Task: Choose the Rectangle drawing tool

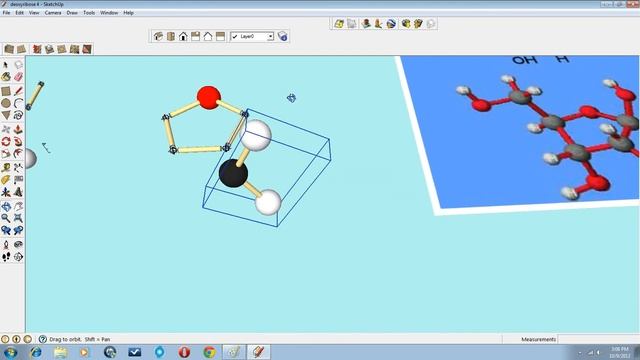Action: (6, 91)
